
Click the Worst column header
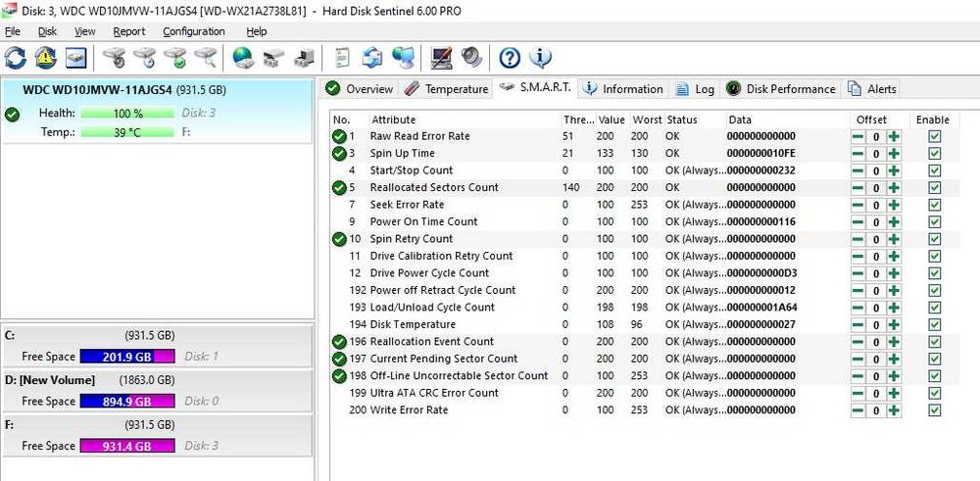click(x=647, y=120)
